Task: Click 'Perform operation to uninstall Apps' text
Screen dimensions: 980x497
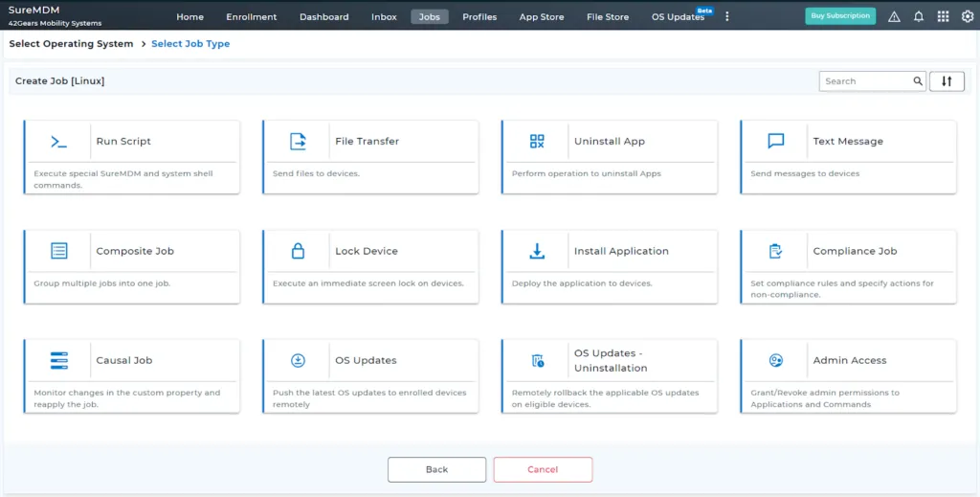Action: coord(587,173)
